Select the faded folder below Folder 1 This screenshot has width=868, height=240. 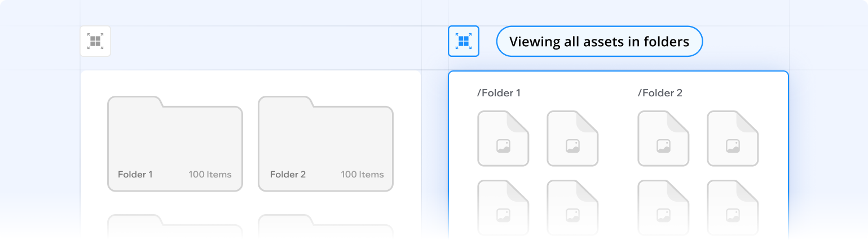175,226
